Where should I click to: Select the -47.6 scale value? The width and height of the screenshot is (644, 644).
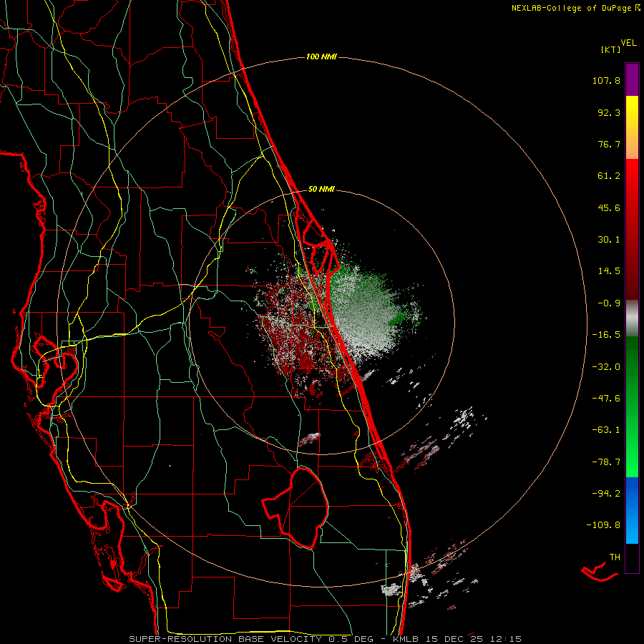[x=606, y=399]
